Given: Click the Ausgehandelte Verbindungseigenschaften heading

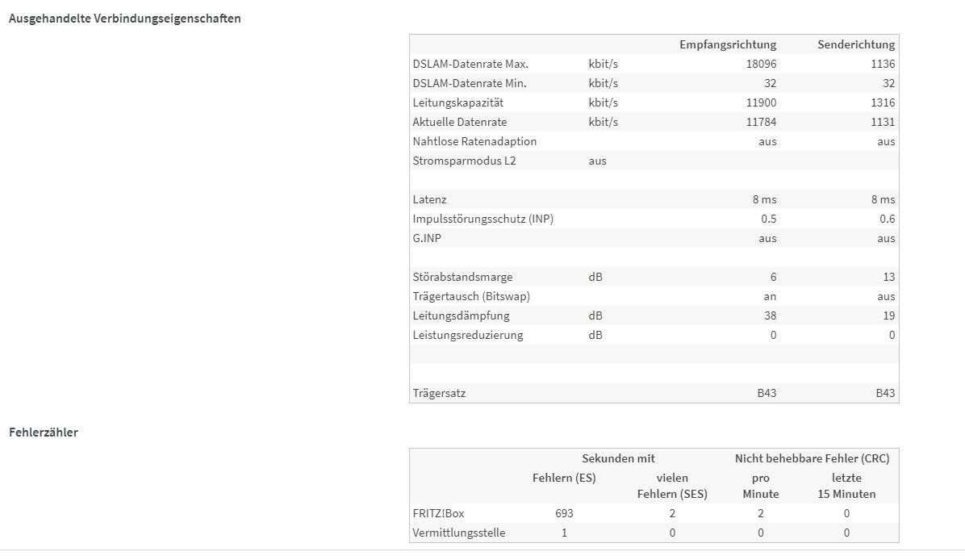Looking at the screenshot, I should tap(124, 19).
